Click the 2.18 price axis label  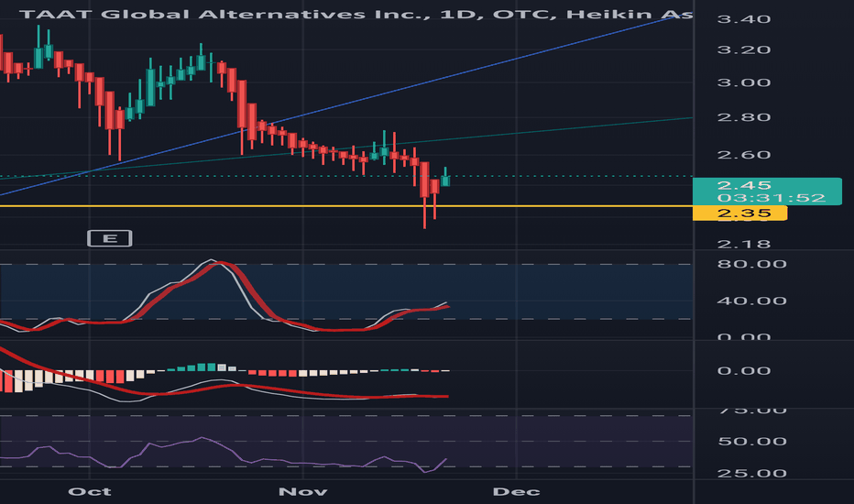coord(744,244)
